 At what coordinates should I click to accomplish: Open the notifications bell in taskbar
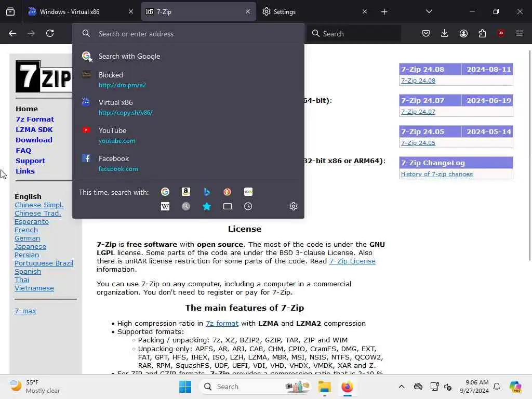pos(497,387)
